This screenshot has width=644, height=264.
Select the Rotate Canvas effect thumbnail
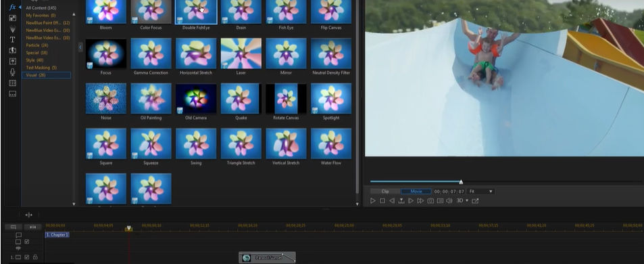pos(286,99)
